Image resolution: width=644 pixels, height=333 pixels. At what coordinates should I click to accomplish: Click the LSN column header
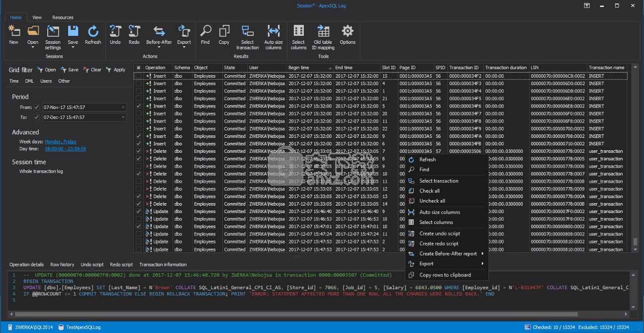click(558, 68)
